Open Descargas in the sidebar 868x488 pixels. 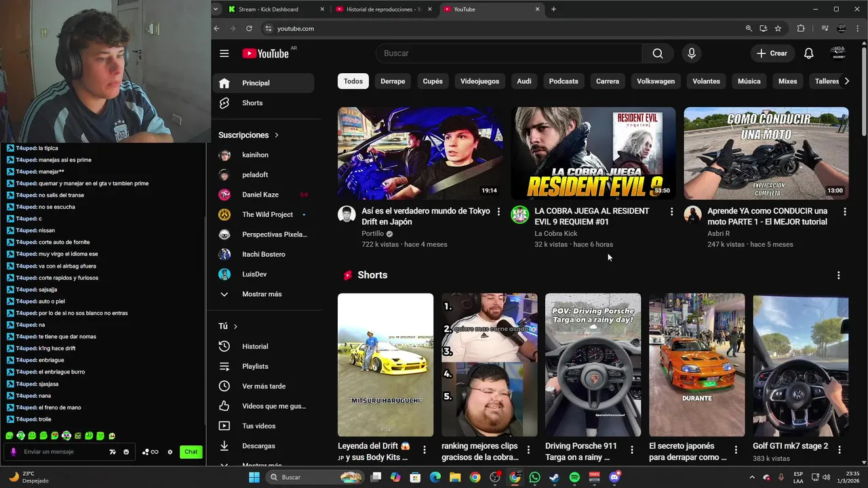pyautogui.click(x=263, y=446)
